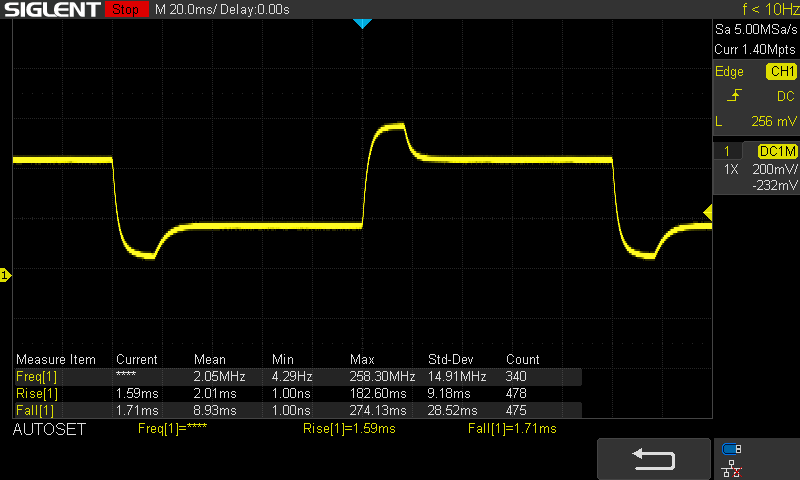Click the Fall[1] measurement row label

tap(35, 410)
